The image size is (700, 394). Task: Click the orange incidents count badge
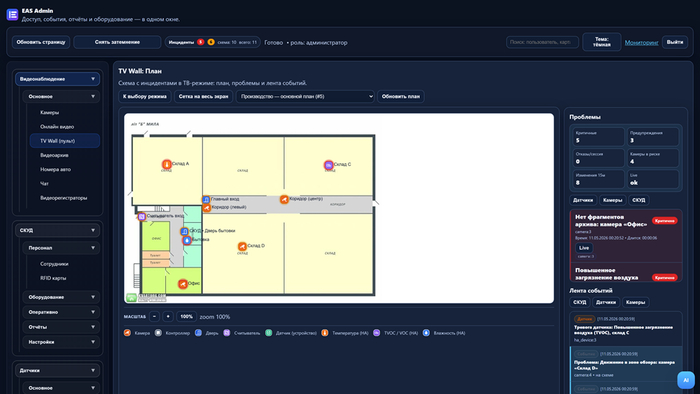[x=211, y=42]
